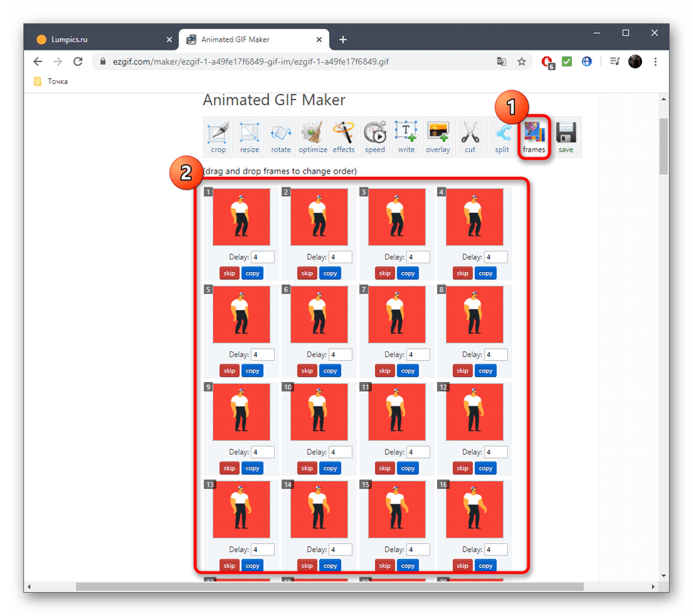Image resolution: width=693 pixels, height=616 pixels.
Task: Edit the Delay field of frame 7
Action: coord(418,354)
